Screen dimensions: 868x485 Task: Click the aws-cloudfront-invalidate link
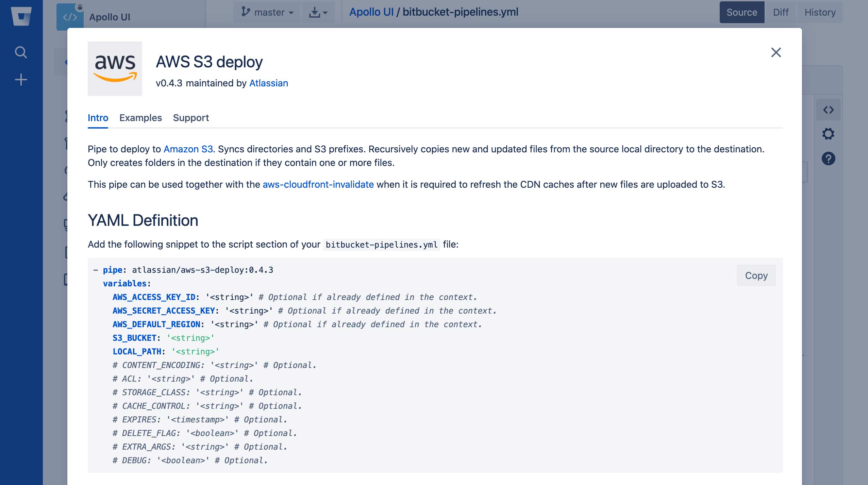(x=318, y=184)
